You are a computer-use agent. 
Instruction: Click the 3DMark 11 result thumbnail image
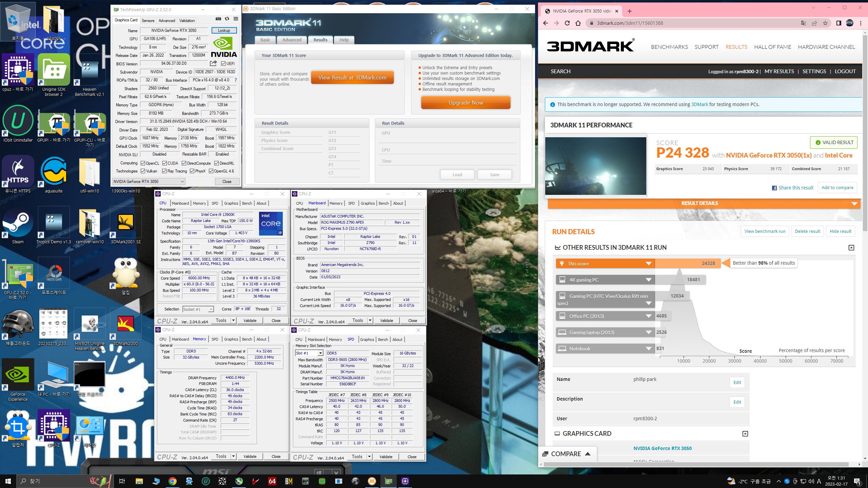(595, 166)
